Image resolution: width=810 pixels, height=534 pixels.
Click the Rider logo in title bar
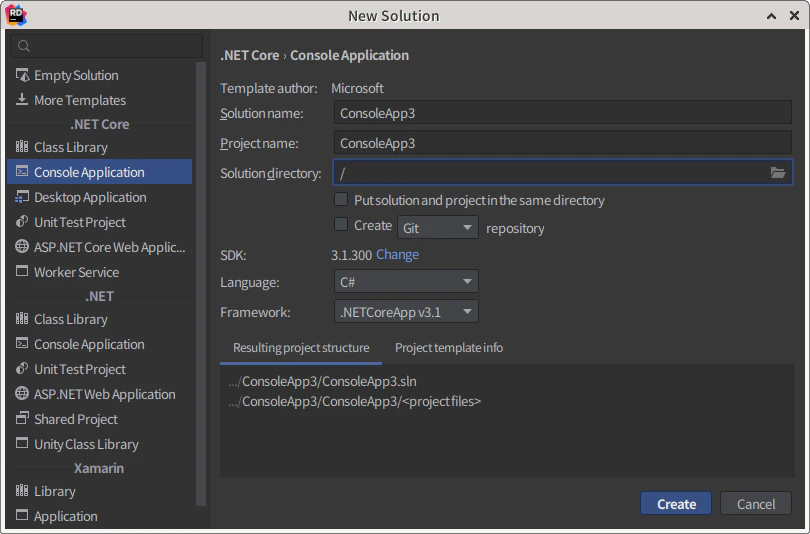tap(16, 15)
